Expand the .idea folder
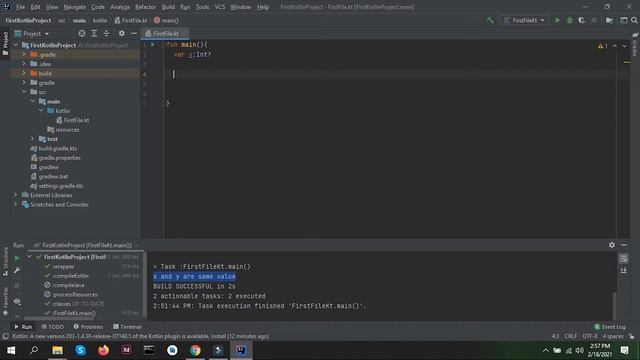The width and height of the screenshot is (640, 360). 24,64
